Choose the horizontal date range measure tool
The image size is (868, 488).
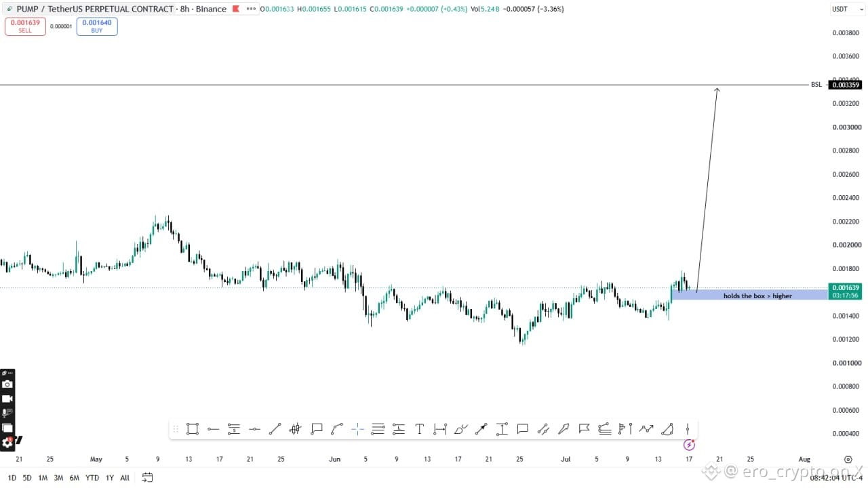pos(440,428)
